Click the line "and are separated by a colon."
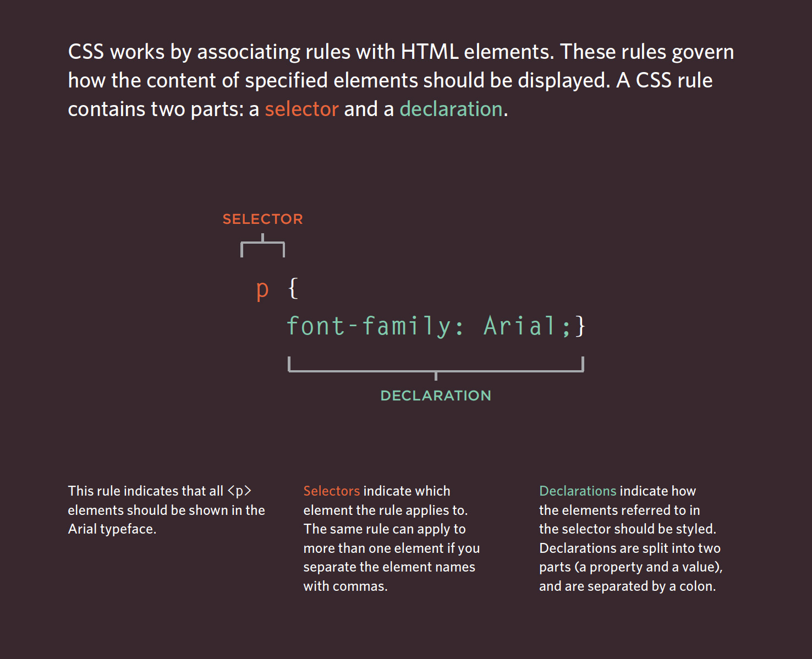812x659 pixels. click(x=628, y=586)
